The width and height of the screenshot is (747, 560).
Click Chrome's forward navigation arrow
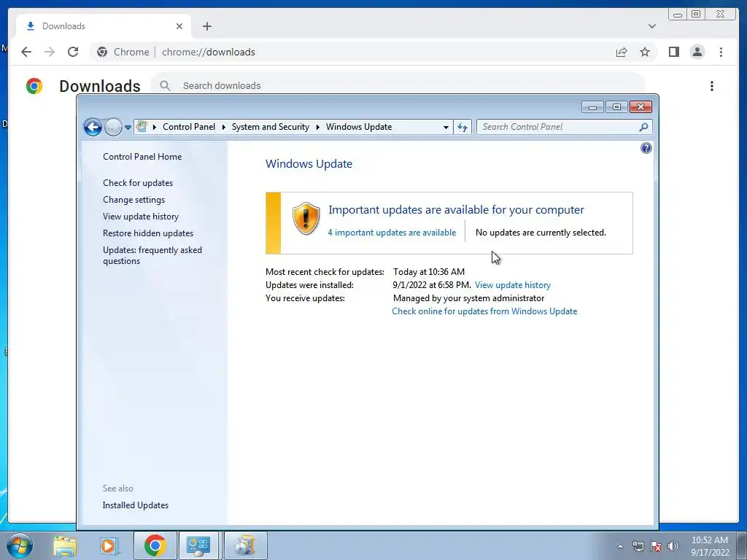[50, 52]
